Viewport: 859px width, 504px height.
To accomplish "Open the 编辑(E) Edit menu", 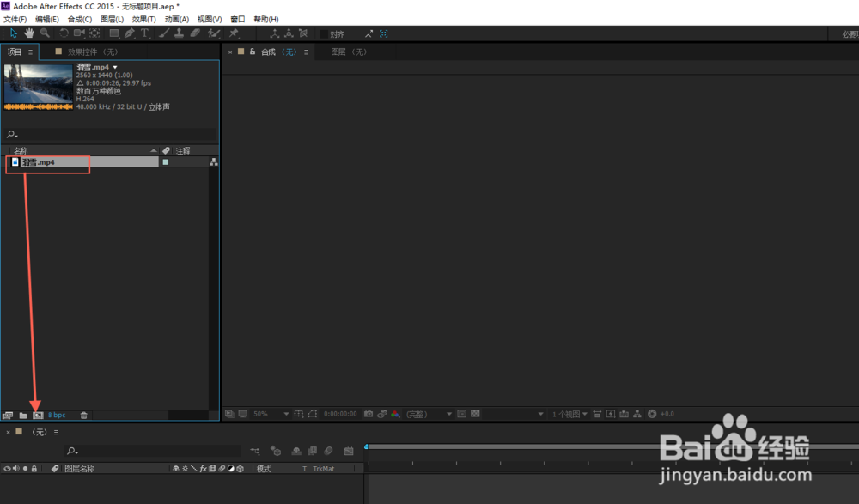I will pyautogui.click(x=47, y=19).
